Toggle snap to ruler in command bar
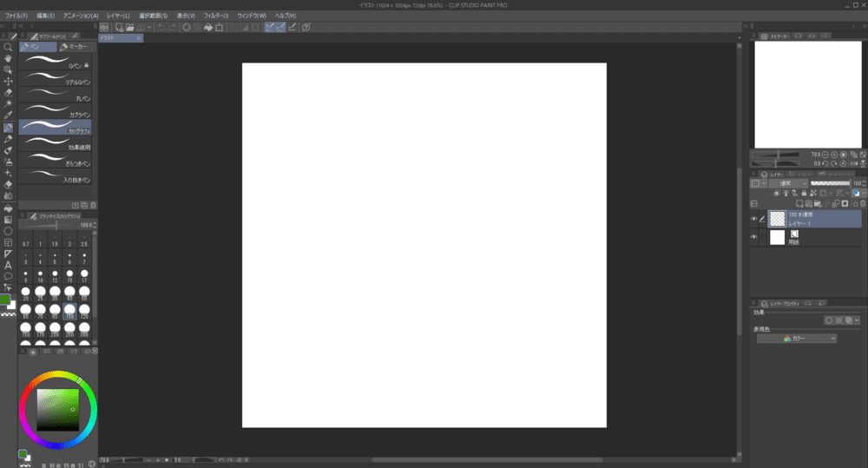 [270, 27]
